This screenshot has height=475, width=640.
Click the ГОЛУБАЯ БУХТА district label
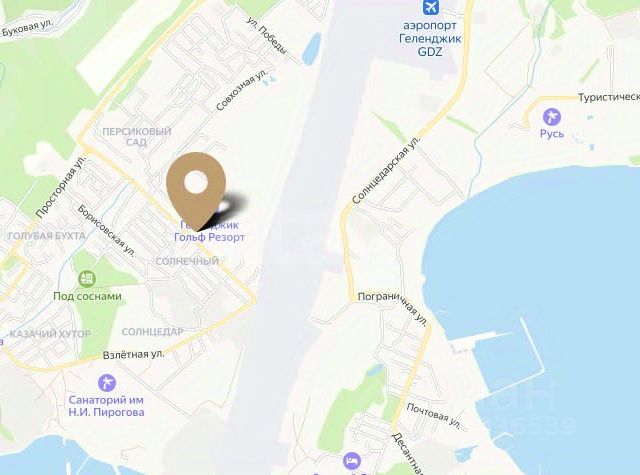click(x=47, y=236)
